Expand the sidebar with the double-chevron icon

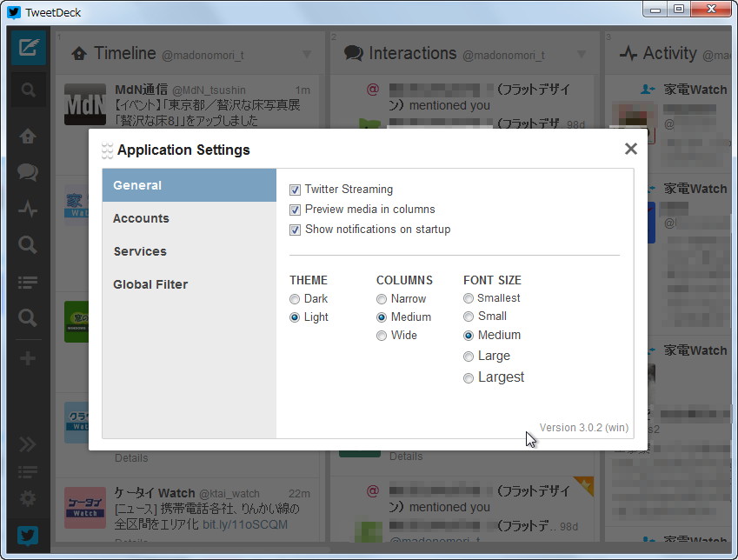(27, 443)
